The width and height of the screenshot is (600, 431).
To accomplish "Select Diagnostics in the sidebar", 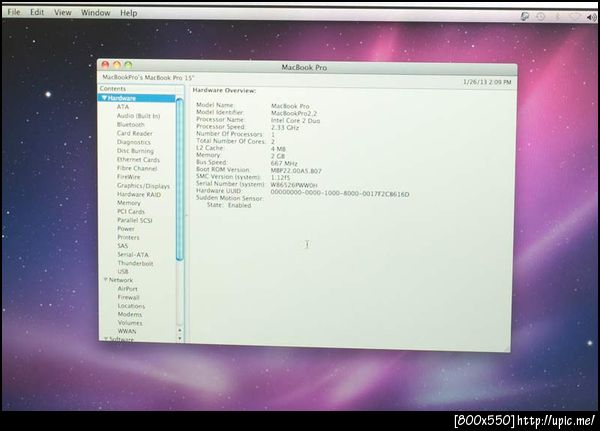I will (x=134, y=142).
